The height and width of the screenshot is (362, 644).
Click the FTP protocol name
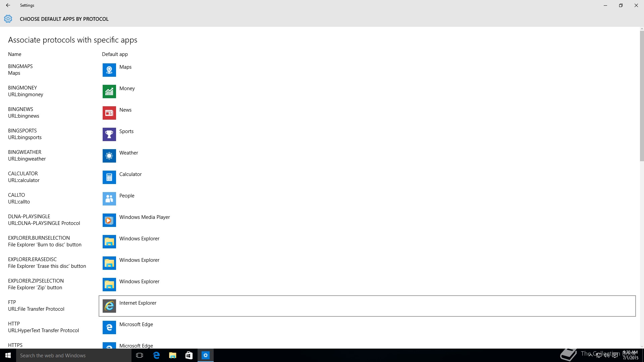12,302
